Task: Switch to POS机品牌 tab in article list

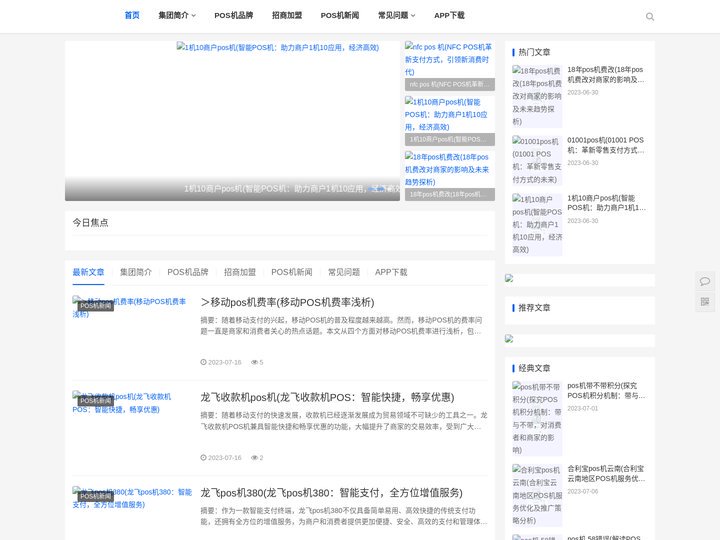Action: point(188,272)
